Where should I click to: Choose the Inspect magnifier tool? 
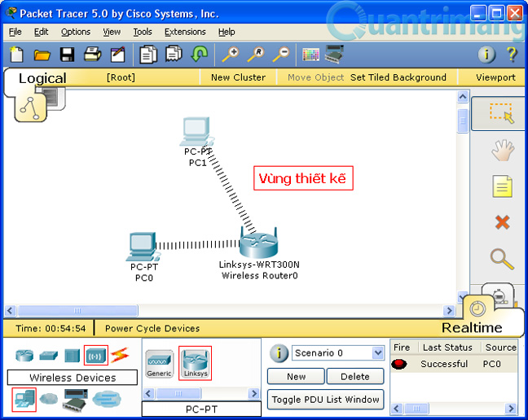(501, 260)
